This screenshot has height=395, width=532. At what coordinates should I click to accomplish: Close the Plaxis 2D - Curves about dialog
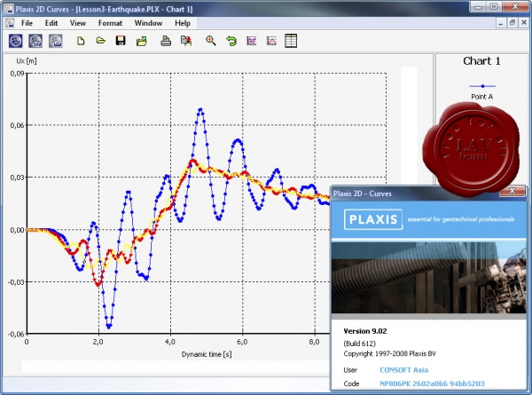512,191
